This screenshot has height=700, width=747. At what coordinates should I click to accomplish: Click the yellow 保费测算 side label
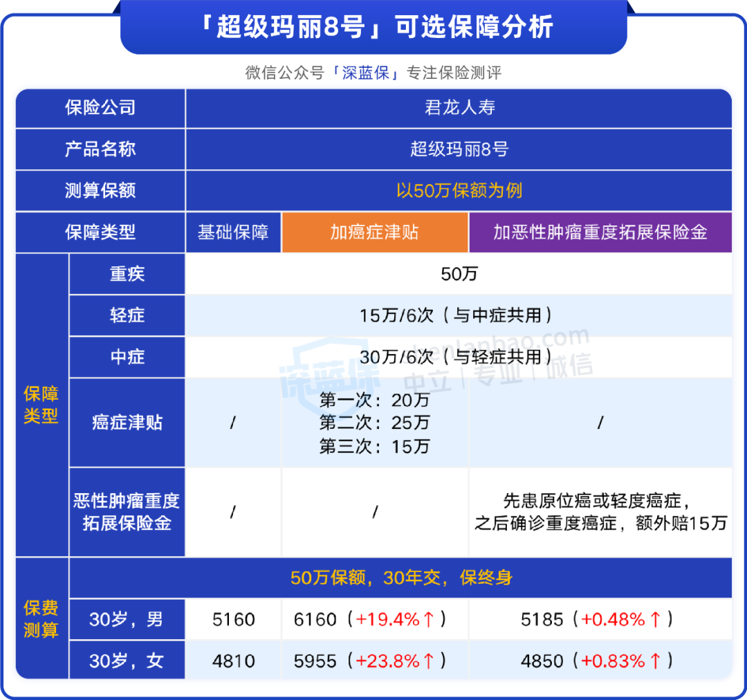point(41,619)
